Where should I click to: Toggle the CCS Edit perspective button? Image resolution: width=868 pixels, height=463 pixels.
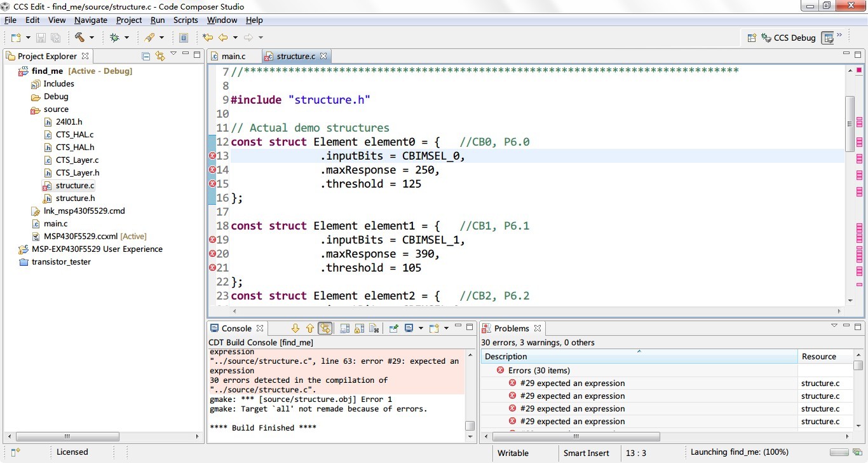[x=827, y=38]
